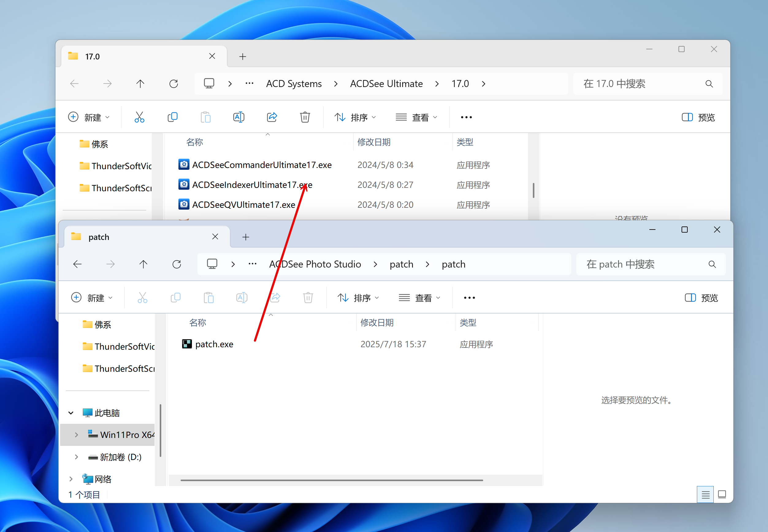Click the Copy icon in 17.0 window toolbar
The width and height of the screenshot is (768, 532).
click(172, 117)
